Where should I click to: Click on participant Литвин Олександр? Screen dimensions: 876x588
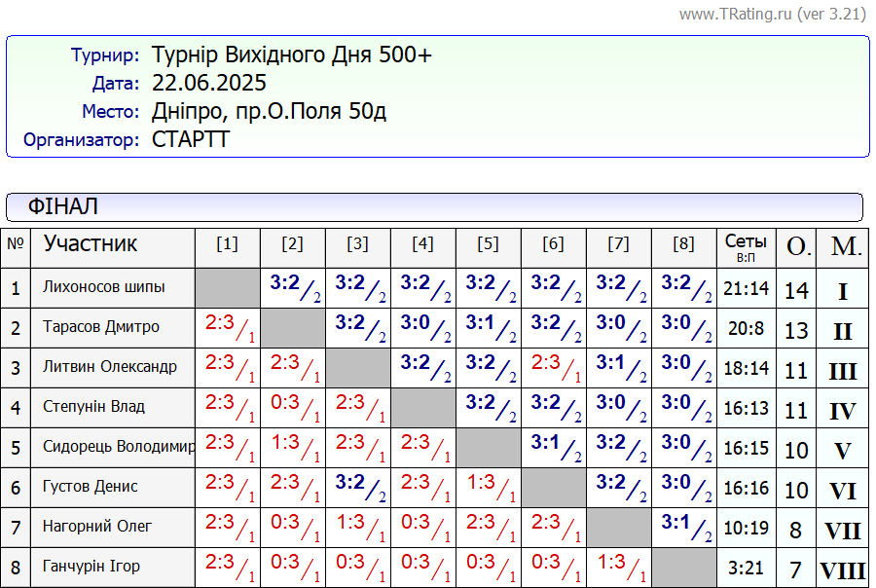click(110, 367)
